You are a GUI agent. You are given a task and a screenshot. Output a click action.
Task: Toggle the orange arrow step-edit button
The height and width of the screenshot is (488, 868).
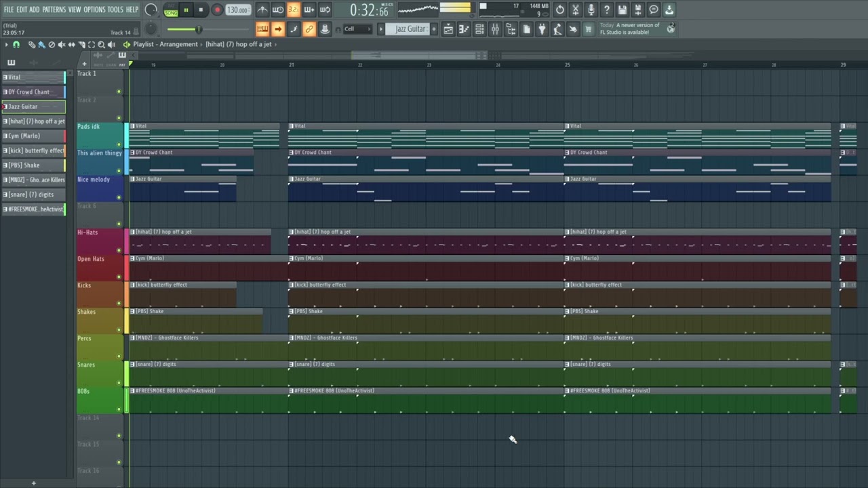click(278, 29)
